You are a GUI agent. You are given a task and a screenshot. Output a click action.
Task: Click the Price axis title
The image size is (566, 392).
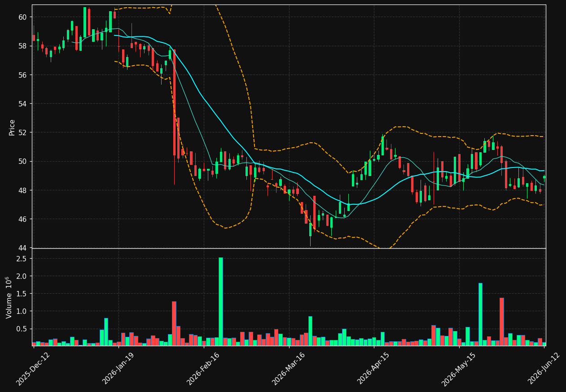click(x=12, y=127)
